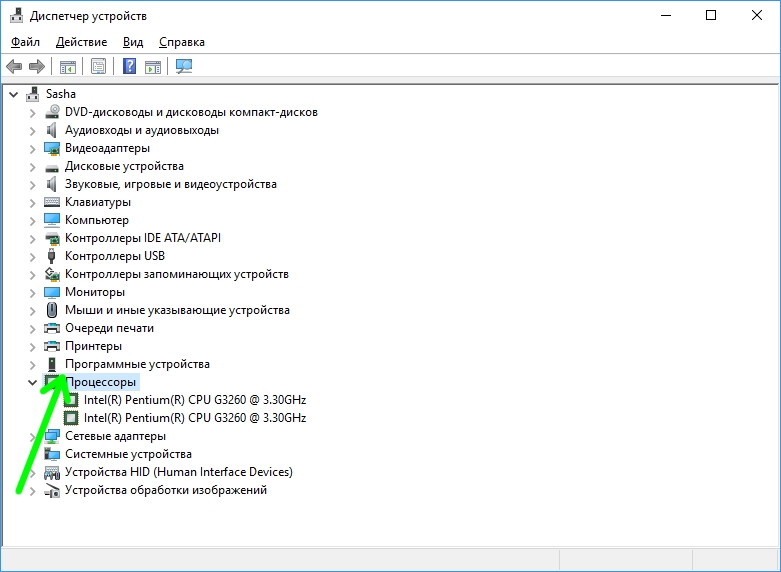Expand the Дисковые устройства chevron
The width and height of the screenshot is (781, 572).
(x=32, y=167)
